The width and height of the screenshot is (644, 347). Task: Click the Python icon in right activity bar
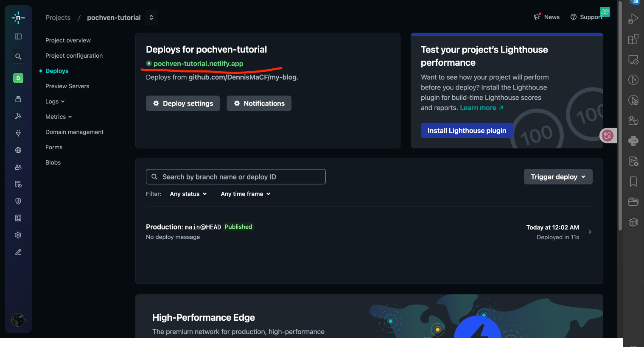(x=633, y=141)
